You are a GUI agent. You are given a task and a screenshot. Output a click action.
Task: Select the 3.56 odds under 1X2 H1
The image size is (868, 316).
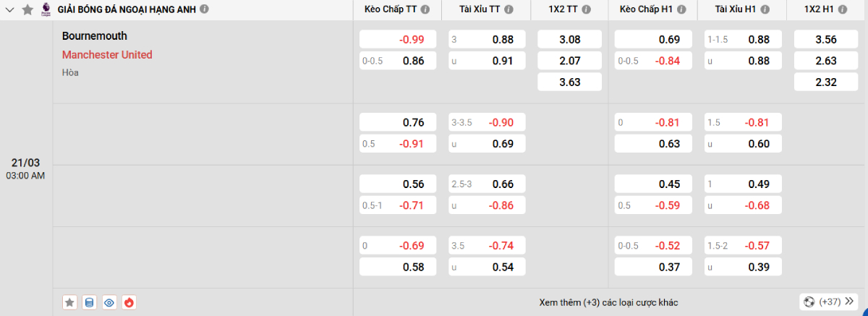pyautogui.click(x=825, y=40)
